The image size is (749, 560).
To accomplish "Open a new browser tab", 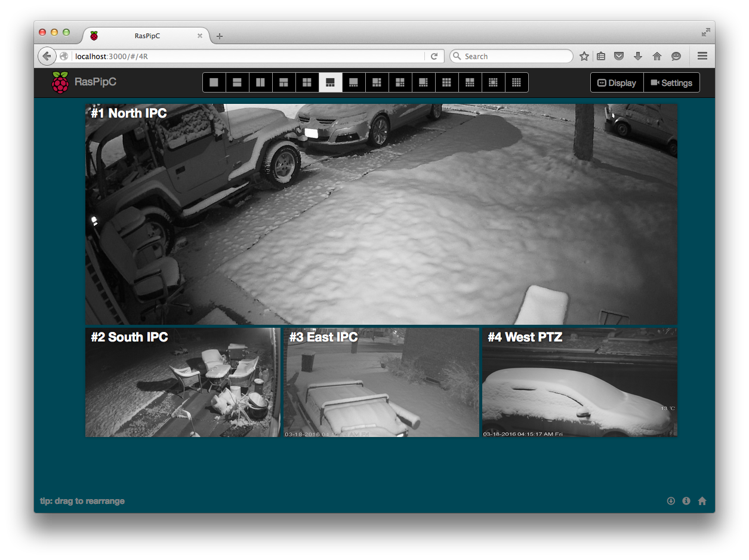I will 220,36.
